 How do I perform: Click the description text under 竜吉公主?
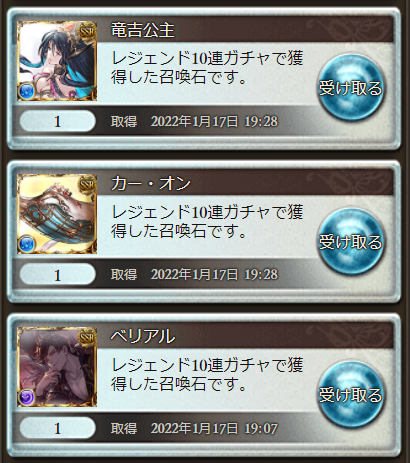[x=207, y=68]
